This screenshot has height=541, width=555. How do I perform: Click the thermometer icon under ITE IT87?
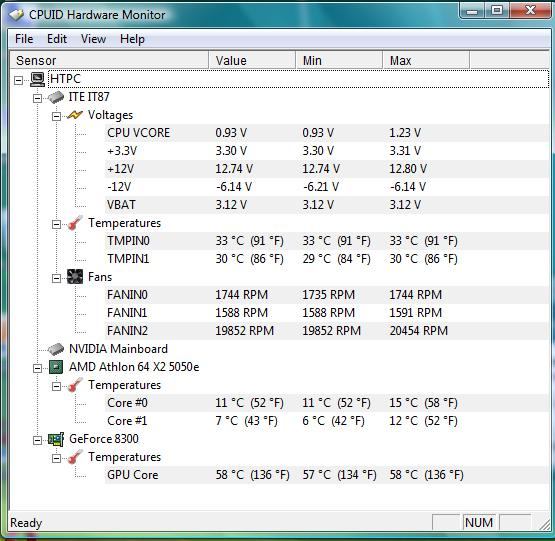(75, 223)
